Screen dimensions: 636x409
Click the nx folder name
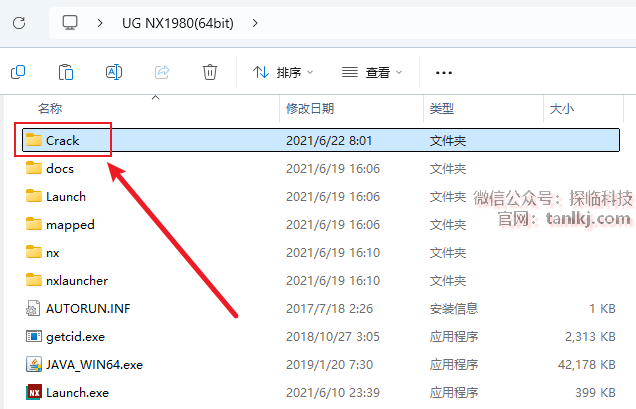(x=53, y=253)
